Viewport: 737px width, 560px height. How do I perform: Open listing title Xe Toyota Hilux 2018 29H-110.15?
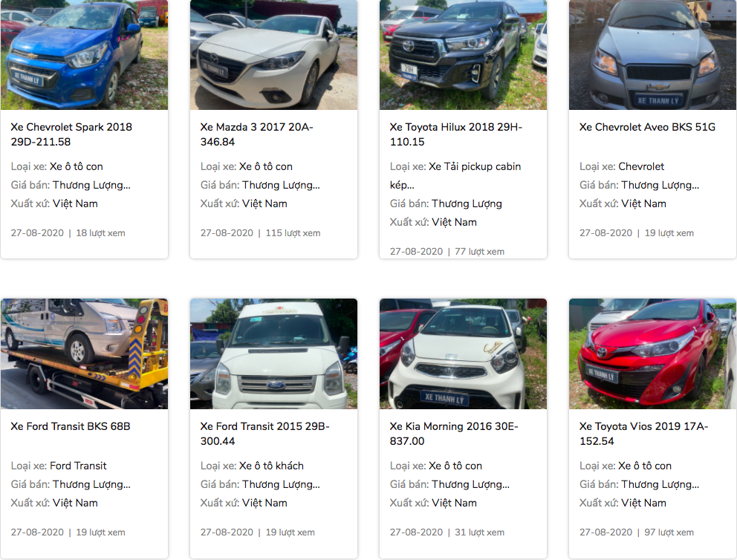pyautogui.click(x=456, y=134)
